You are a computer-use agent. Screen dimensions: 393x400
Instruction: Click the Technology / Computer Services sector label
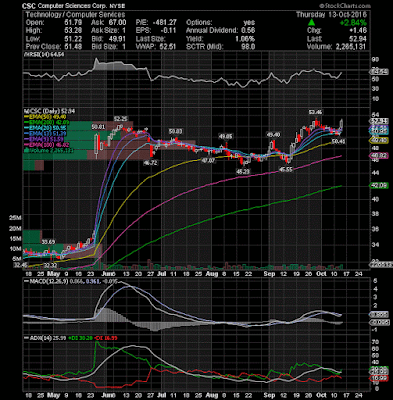(75, 15)
